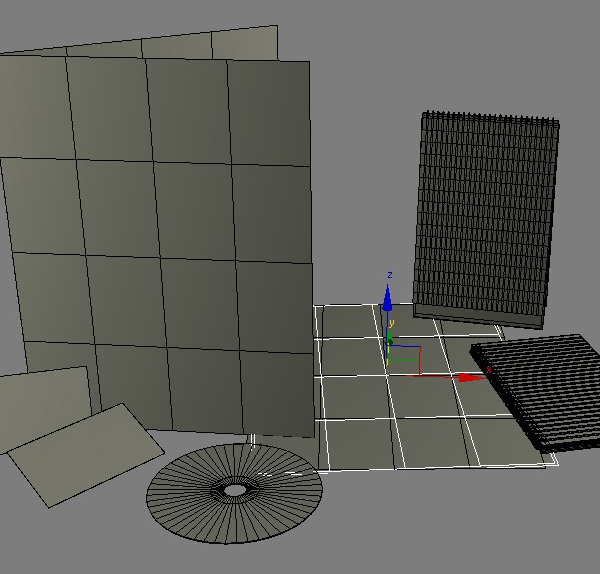The height and width of the screenshot is (574, 600).
Task: Click the center hole of the disc
Action: (x=235, y=490)
